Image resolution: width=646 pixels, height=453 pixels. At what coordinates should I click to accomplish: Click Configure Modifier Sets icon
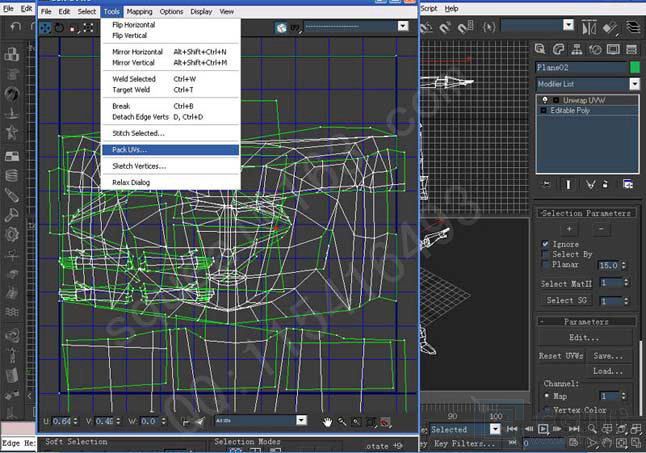click(628, 184)
